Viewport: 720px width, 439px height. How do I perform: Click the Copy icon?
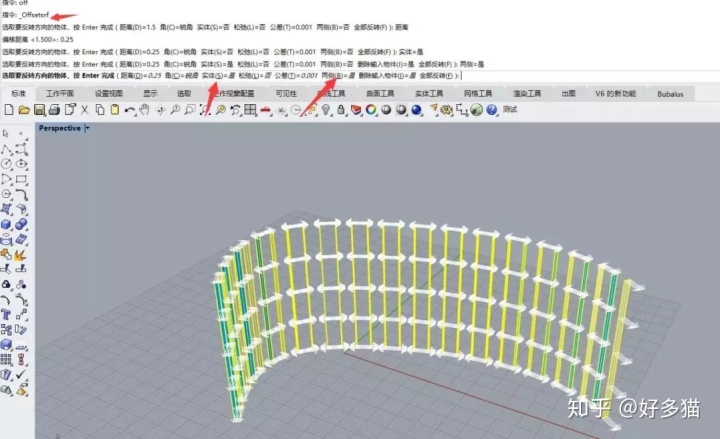(100, 109)
